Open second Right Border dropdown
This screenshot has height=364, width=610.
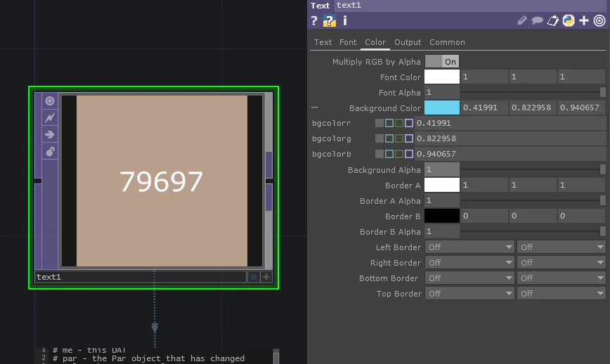pos(562,263)
